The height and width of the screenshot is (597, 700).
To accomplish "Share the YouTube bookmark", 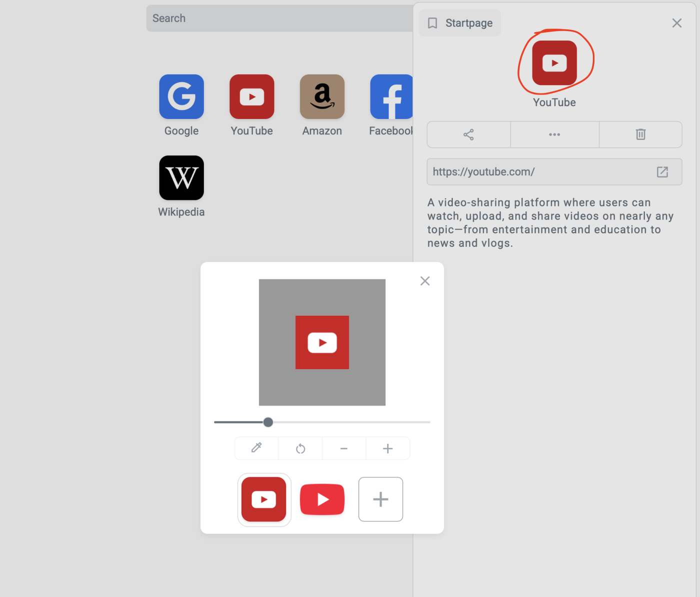I will (468, 134).
